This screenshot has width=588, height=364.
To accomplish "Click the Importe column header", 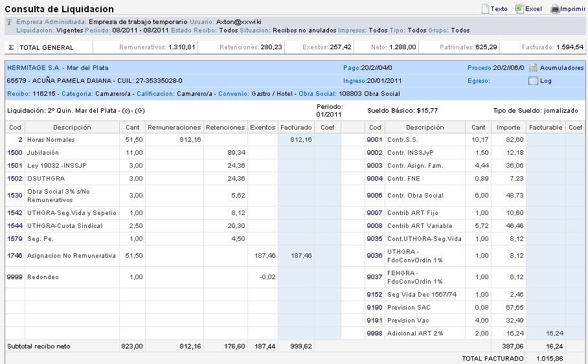I will 508,128.
